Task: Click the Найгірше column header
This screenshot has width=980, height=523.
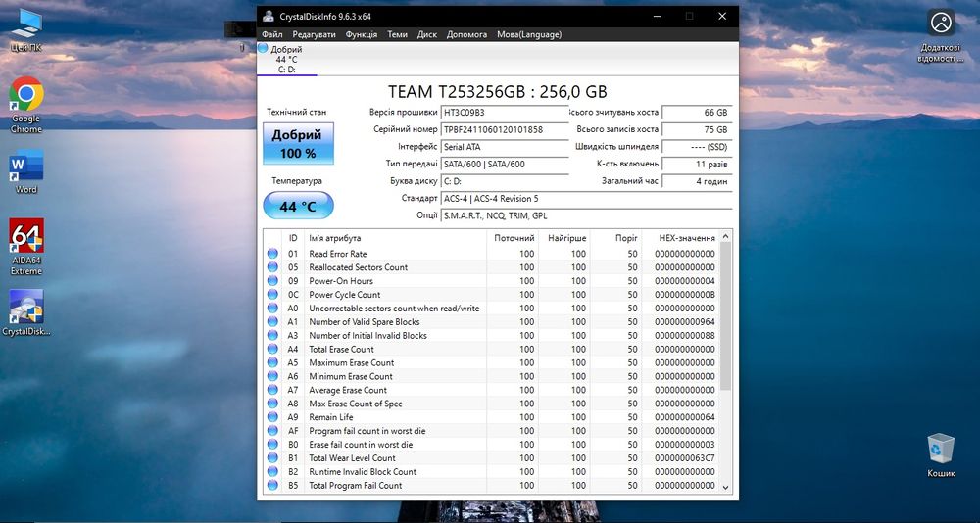Action: 564,238
